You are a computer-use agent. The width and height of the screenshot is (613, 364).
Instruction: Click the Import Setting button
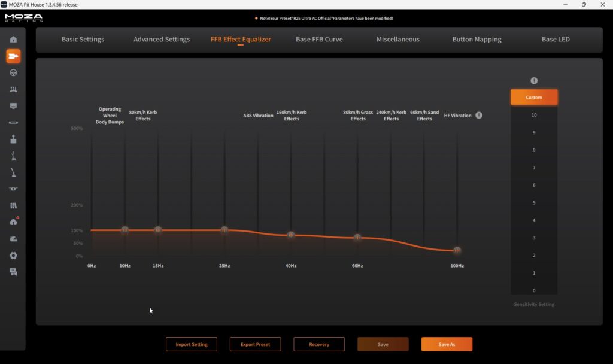point(192,344)
